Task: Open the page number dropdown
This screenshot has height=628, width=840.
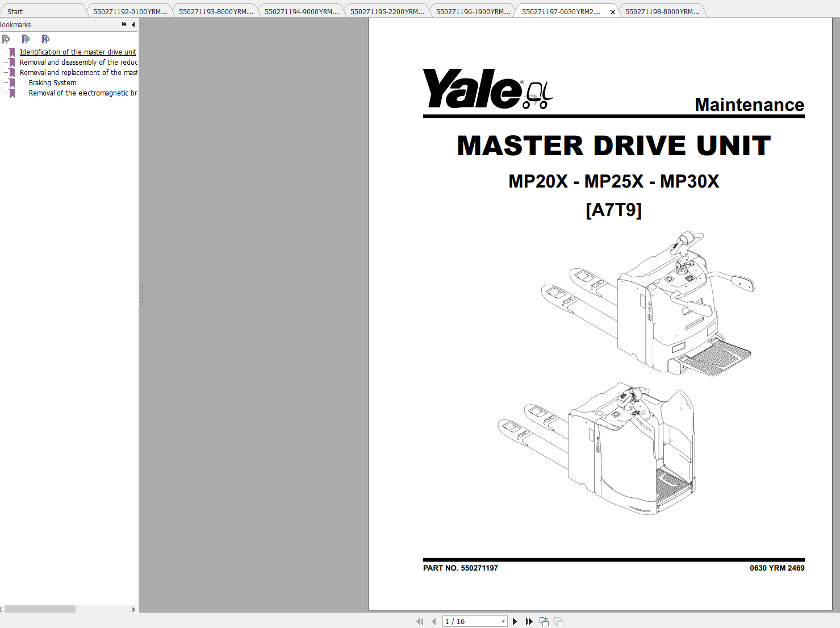Action: (502, 621)
